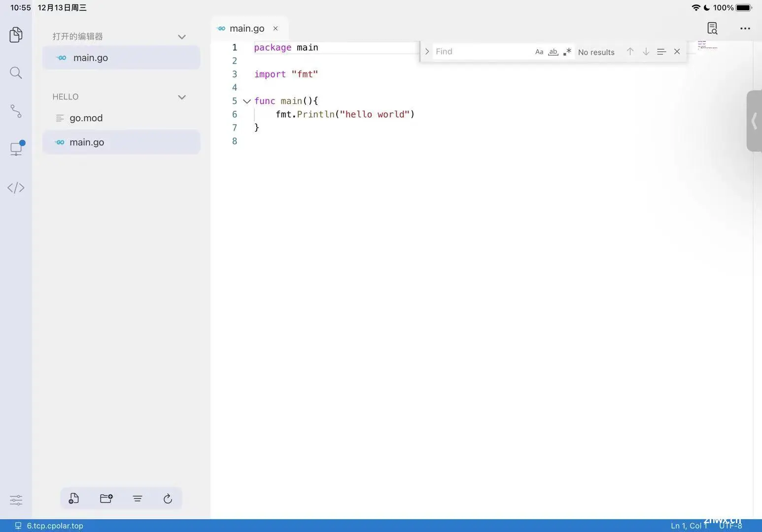The height and width of the screenshot is (532, 762).
Task: Click the HELLO section header label
Action: pos(66,97)
